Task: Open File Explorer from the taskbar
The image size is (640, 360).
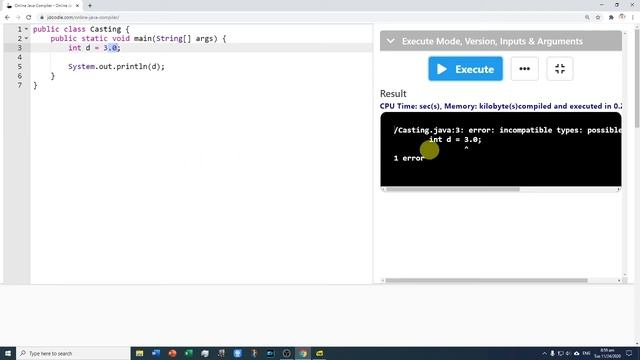Action: point(140,353)
